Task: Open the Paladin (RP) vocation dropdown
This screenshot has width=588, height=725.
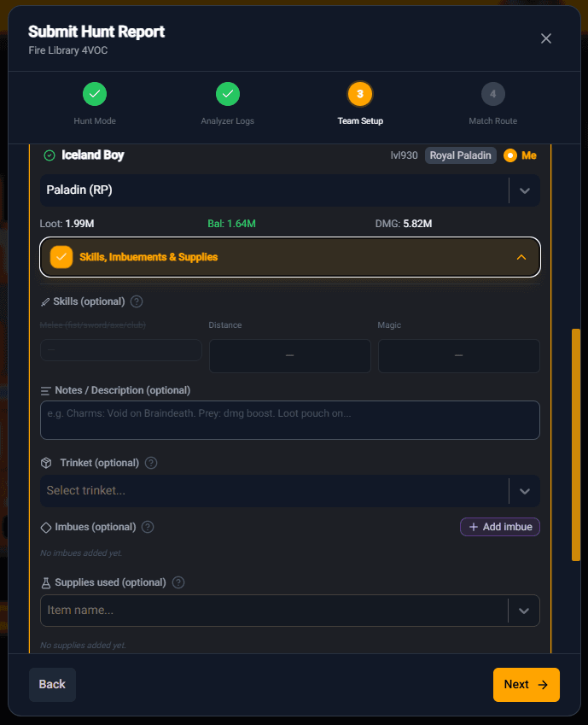Action: coord(524,190)
